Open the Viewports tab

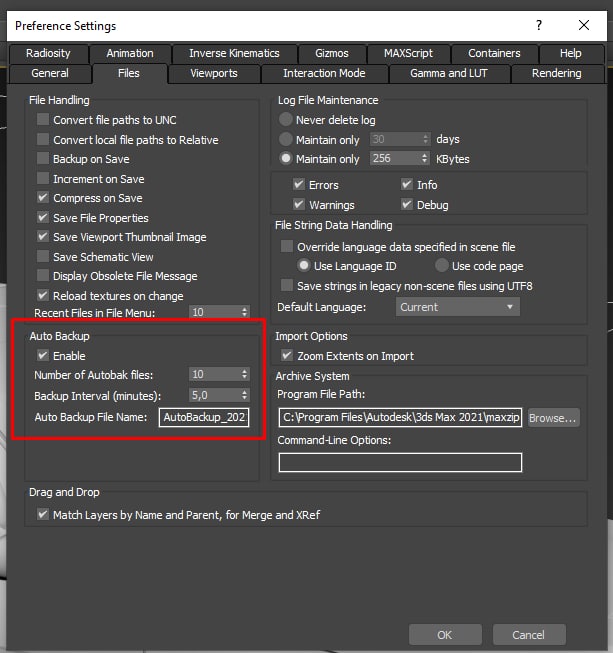click(x=214, y=73)
